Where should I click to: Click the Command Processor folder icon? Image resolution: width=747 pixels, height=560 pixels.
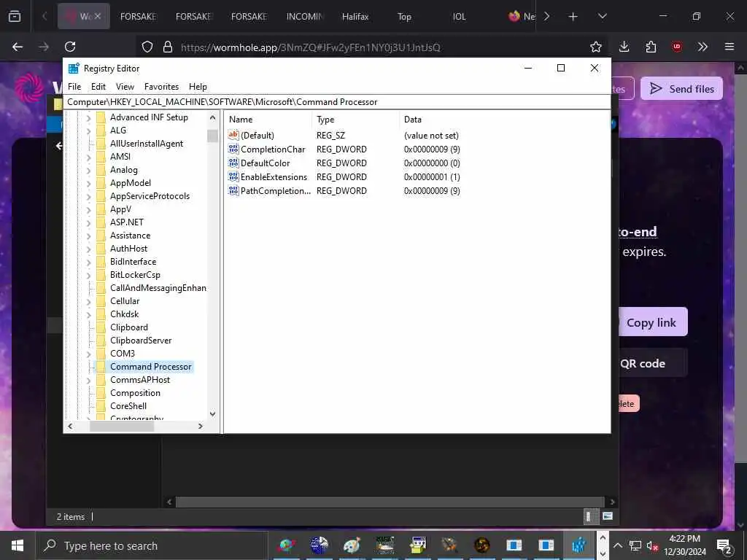(x=101, y=366)
